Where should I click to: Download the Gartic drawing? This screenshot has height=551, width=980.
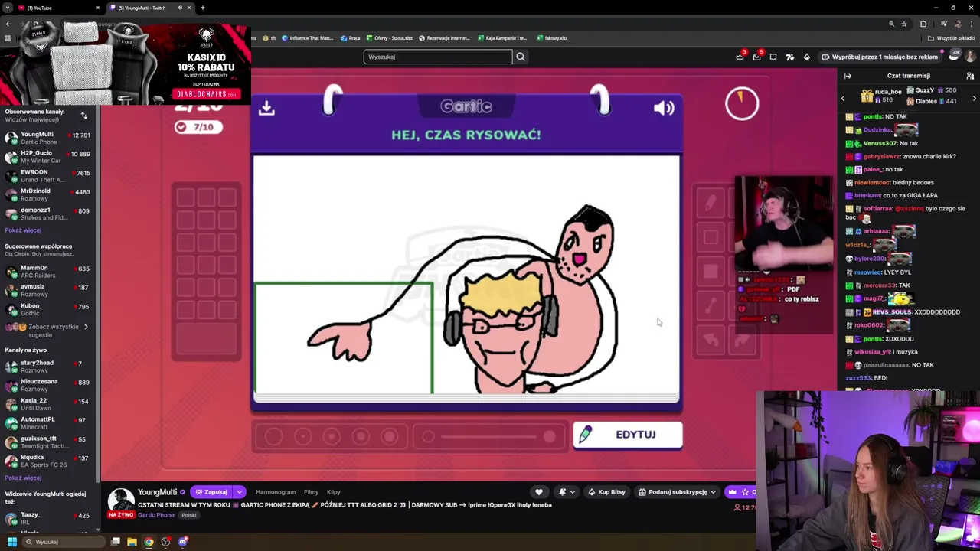[x=266, y=108]
